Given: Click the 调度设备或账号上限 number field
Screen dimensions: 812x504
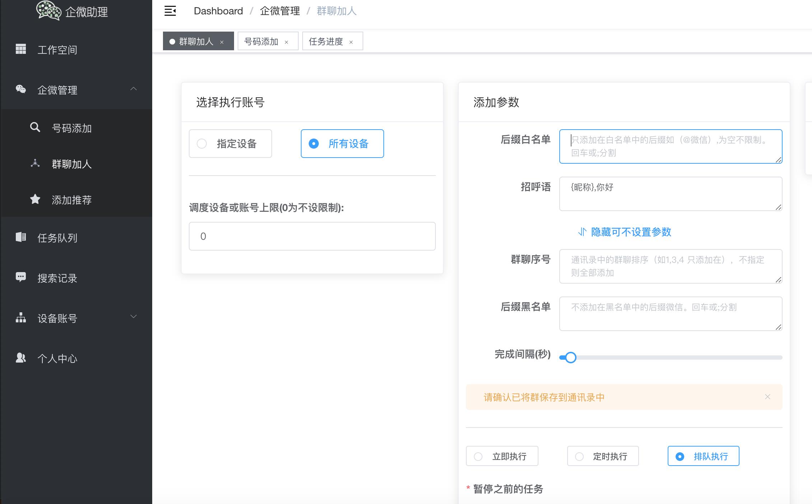Looking at the screenshot, I should [x=312, y=236].
